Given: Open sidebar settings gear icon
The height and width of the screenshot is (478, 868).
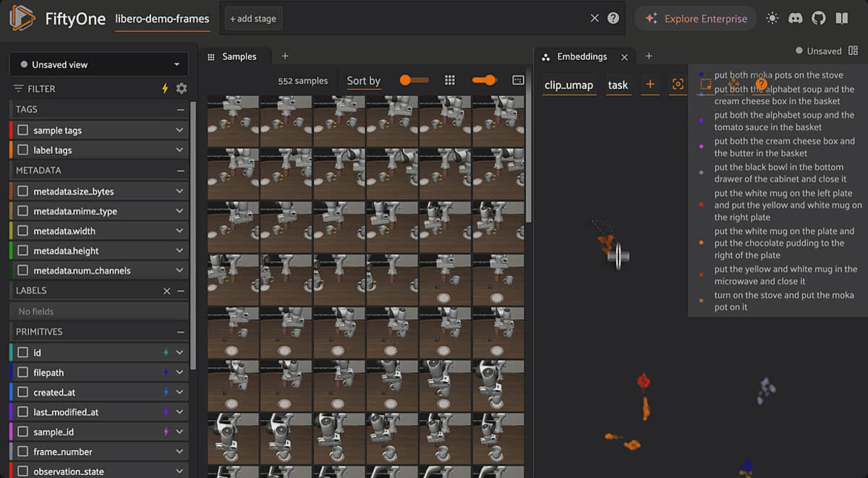Looking at the screenshot, I should coord(182,88).
